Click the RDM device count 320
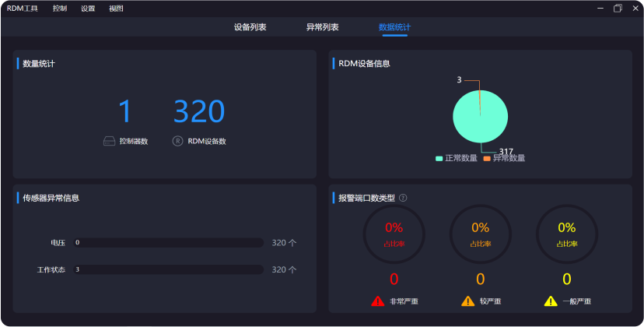This screenshot has width=644, height=327. (x=199, y=112)
